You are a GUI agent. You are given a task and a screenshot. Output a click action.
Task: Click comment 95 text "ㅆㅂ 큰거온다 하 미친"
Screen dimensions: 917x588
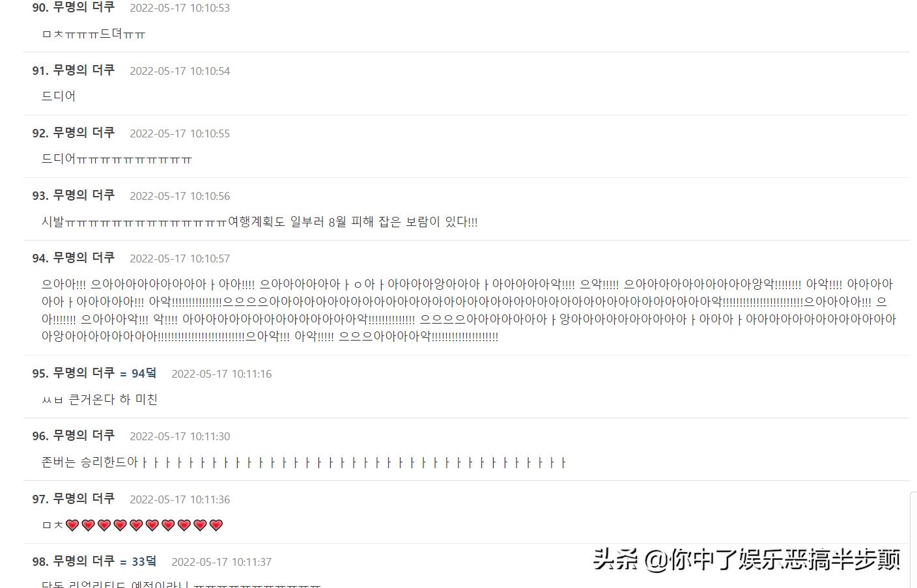pyautogui.click(x=100, y=399)
